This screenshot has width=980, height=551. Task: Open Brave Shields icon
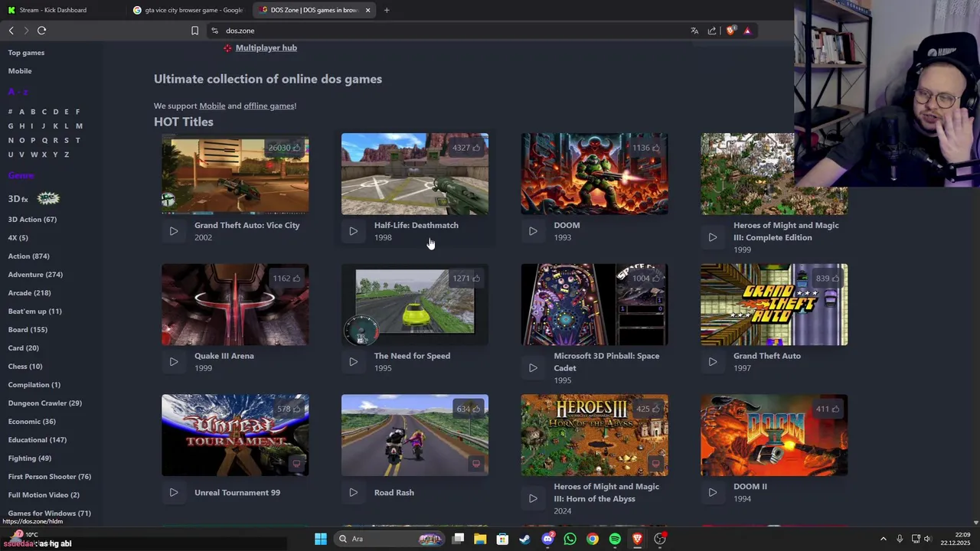click(x=730, y=31)
